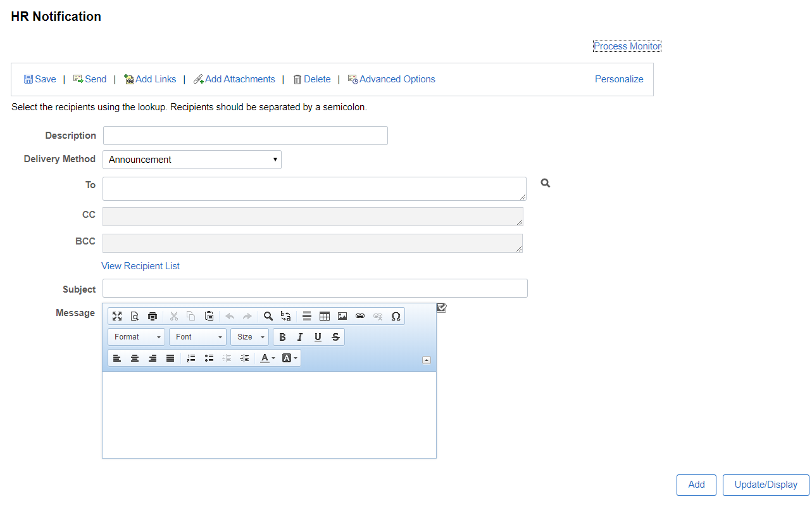
Task: Click into the To recipients field
Action: 315,189
